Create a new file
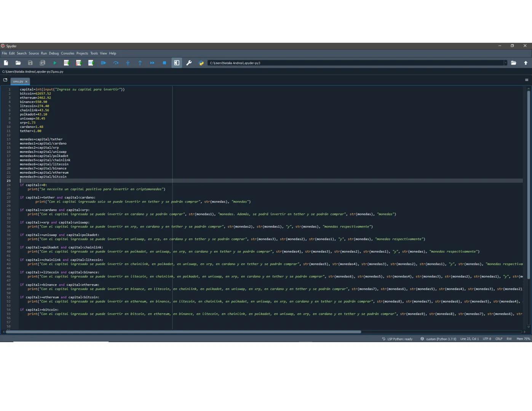This screenshot has height=411, width=532. click(6, 63)
